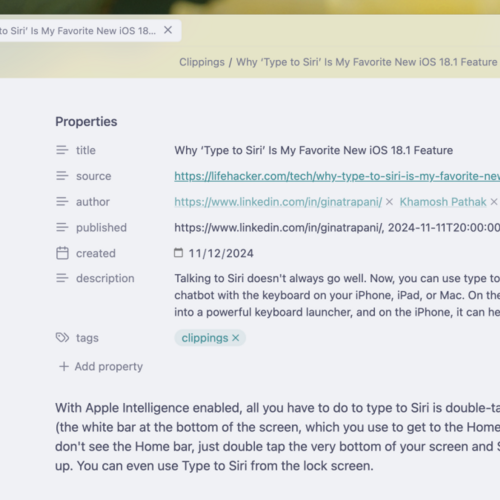Remove Khamosh Pathak from author
The width and height of the screenshot is (500, 500).
point(494,202)
